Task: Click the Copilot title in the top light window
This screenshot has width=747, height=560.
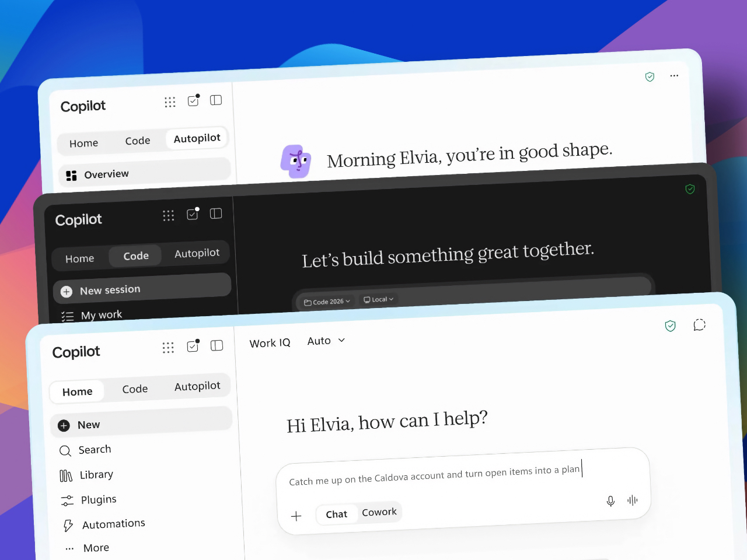Action: pyautogui.click(x=83, y=106)
